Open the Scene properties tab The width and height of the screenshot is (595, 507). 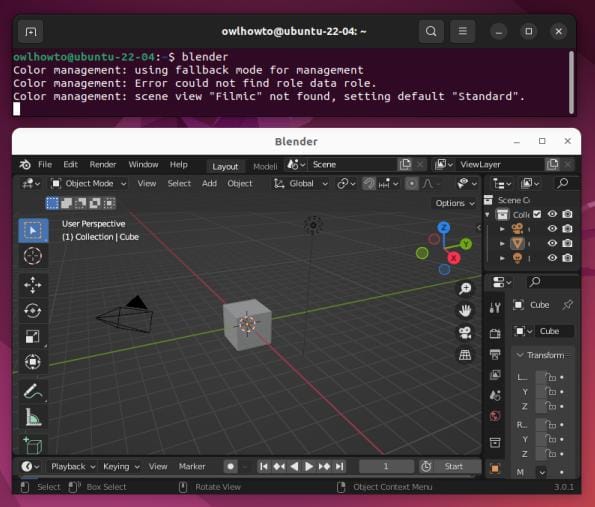[x=495, y=395]
